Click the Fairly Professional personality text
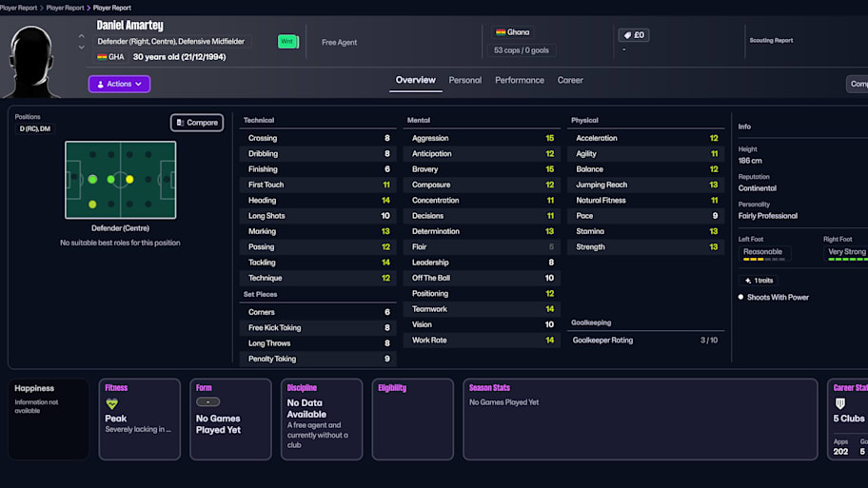Viewport: 868px width, 488px height. pos(768,216)
